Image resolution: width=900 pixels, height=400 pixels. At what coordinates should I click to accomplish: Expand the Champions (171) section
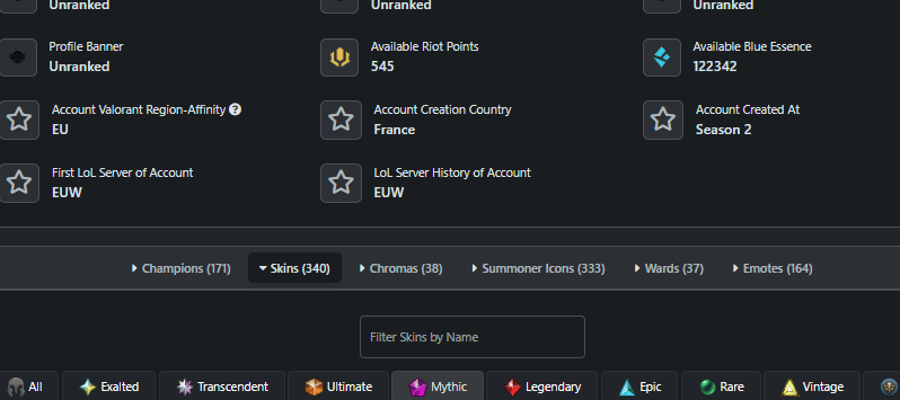[181, 268]
